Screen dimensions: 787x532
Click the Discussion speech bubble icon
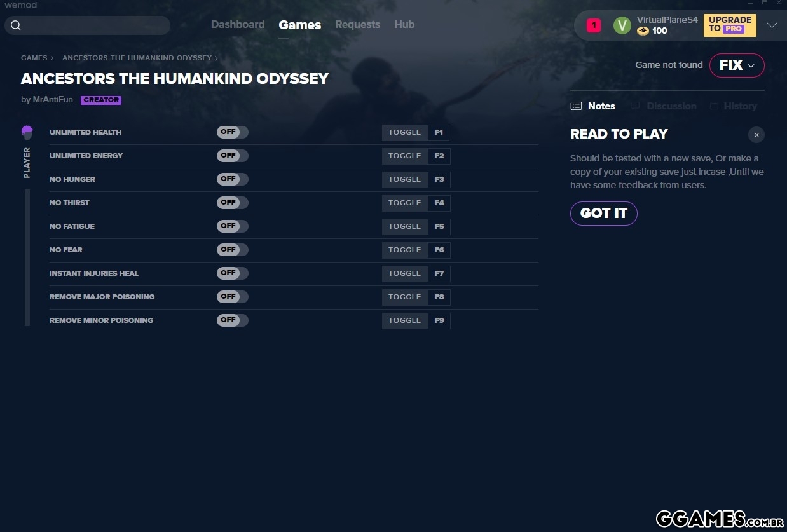tap(635, 106)
